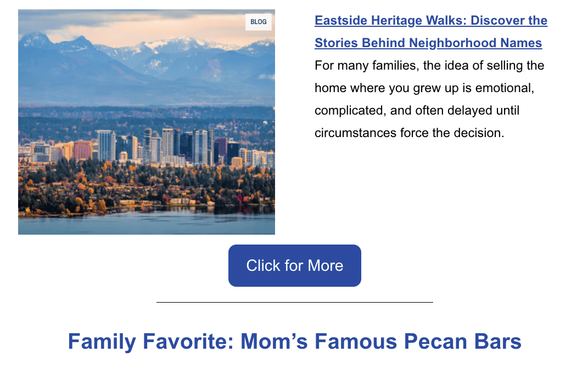588x369 pixels.
Task: Click the BLOG badge on the photo
Action: point(258,22)
